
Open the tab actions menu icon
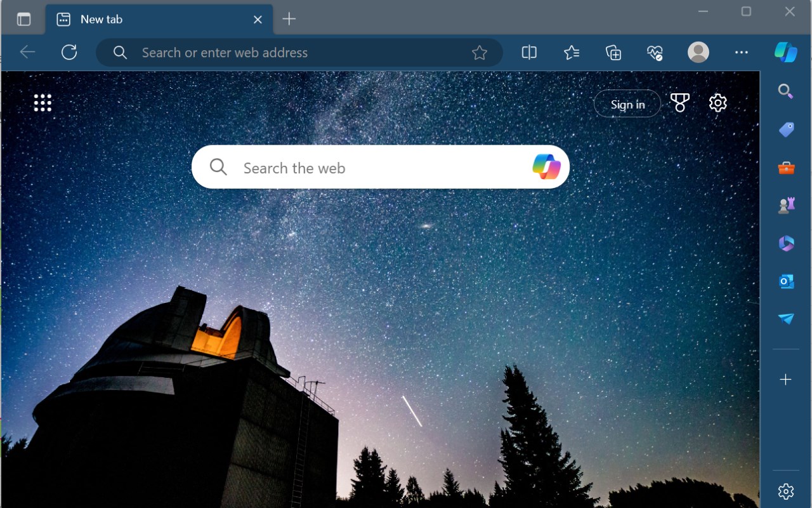click(x=23, y=19)
